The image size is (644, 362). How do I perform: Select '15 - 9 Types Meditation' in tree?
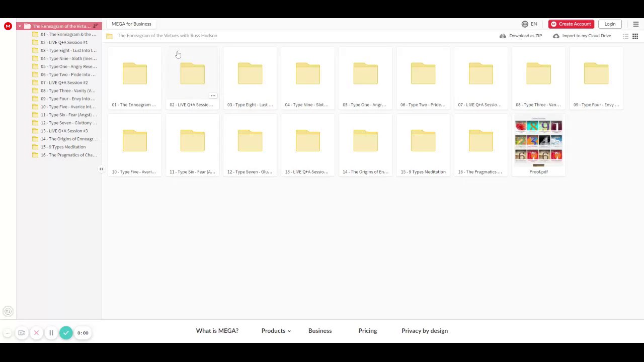pyautogui.click(x=64, y=147)
